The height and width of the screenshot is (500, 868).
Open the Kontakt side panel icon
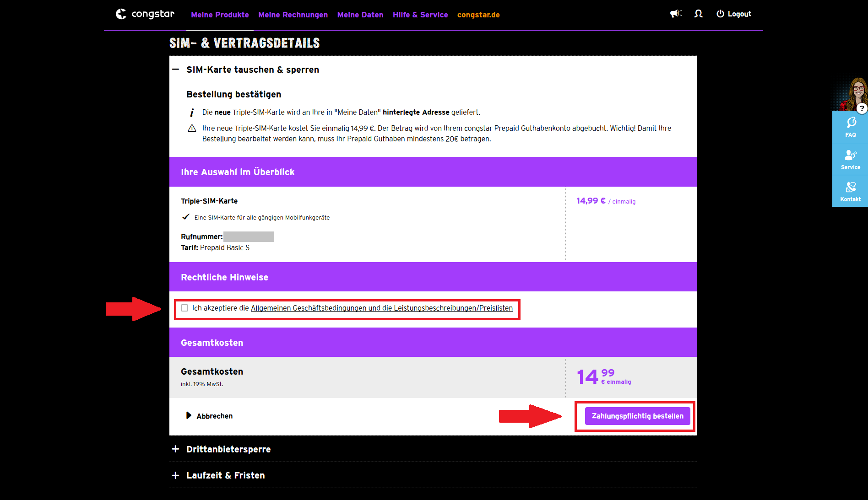click(x=850, y=191)
